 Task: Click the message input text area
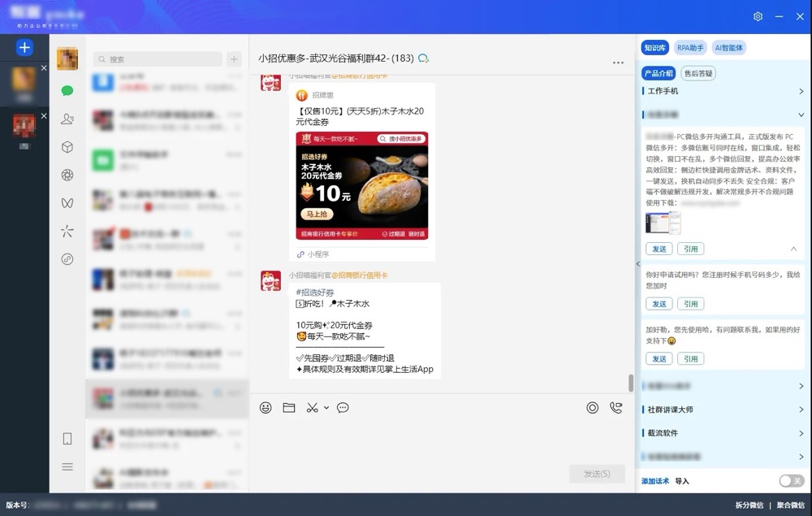tap(441, 440)
